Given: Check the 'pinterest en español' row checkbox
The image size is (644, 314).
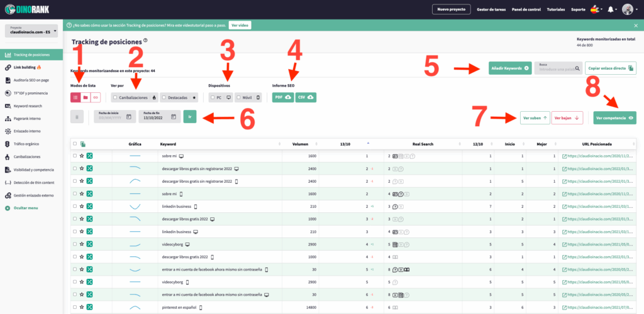Looking at the screenshot, I should pos(75,307).
